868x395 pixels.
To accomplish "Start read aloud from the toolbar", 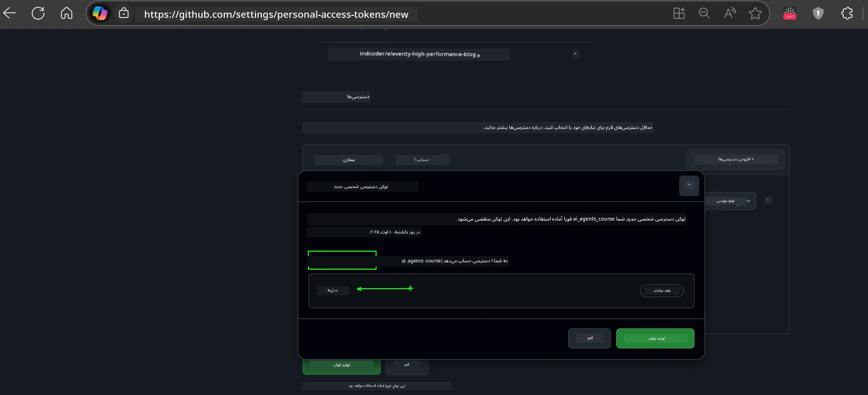I will point(730,14).
